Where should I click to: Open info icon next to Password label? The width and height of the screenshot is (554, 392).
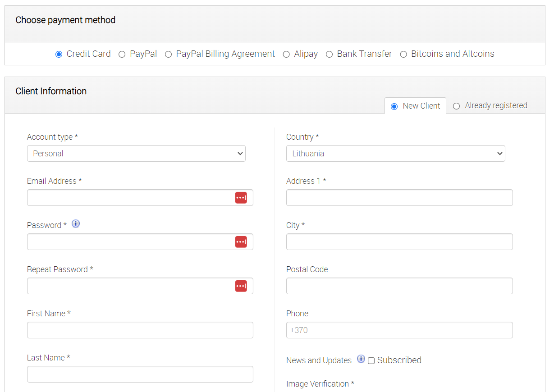click(76, 223)
